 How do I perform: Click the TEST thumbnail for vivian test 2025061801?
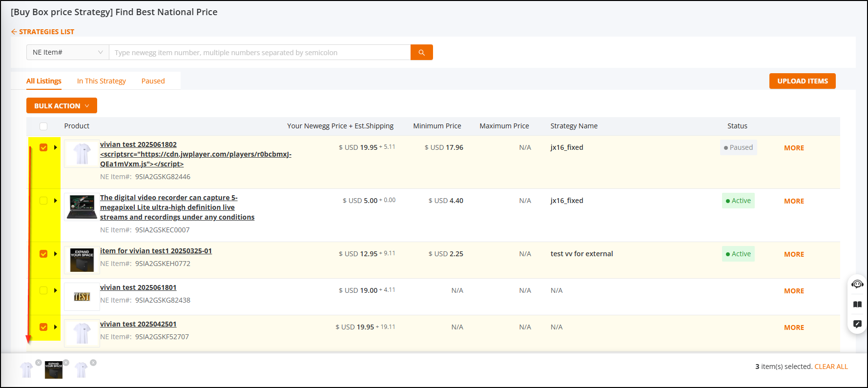coord(82,297)
